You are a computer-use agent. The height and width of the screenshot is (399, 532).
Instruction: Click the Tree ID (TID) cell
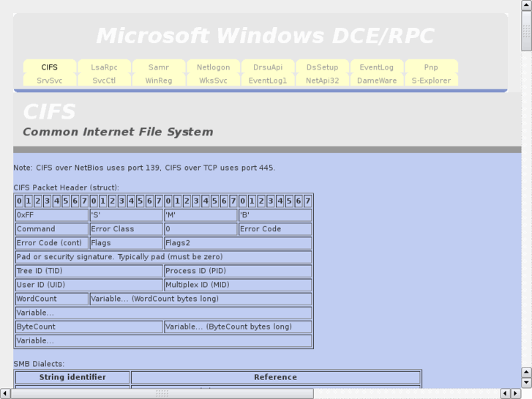[x=89, y=271]
